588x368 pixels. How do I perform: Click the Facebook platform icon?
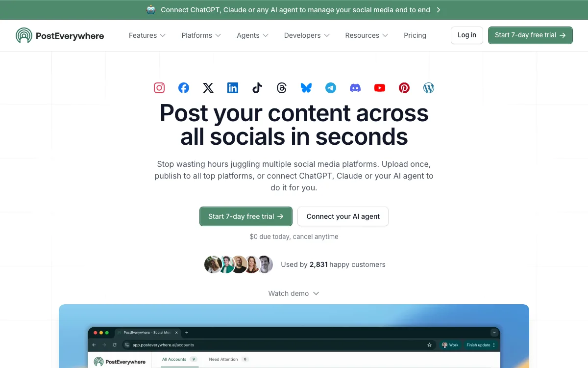[x=184, y=88]
